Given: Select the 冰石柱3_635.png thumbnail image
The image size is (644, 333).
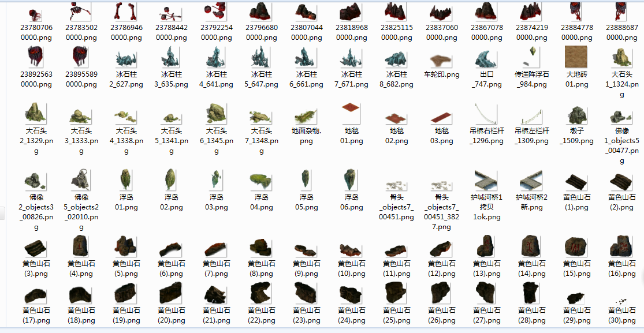Looking at the screenshot, I should 172,57.
